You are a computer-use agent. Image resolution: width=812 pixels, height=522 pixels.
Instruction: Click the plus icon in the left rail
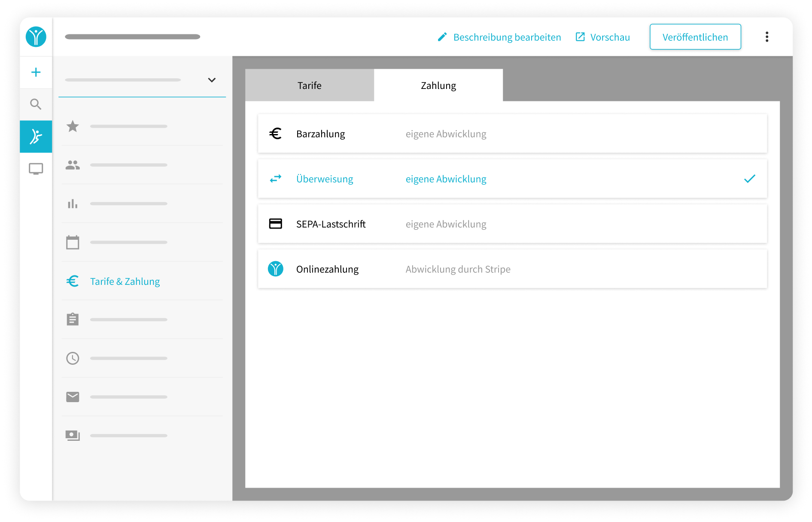click(x=36, y=72)
